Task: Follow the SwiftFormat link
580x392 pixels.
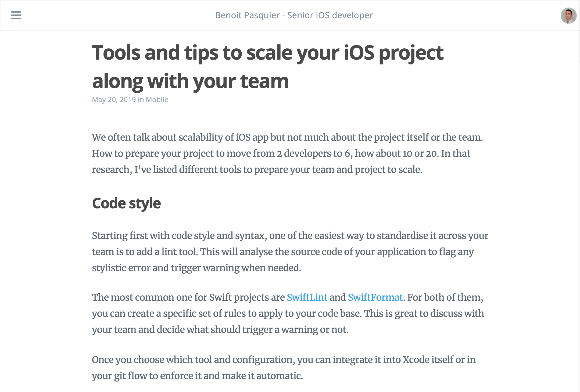Action: pos(375,297)
